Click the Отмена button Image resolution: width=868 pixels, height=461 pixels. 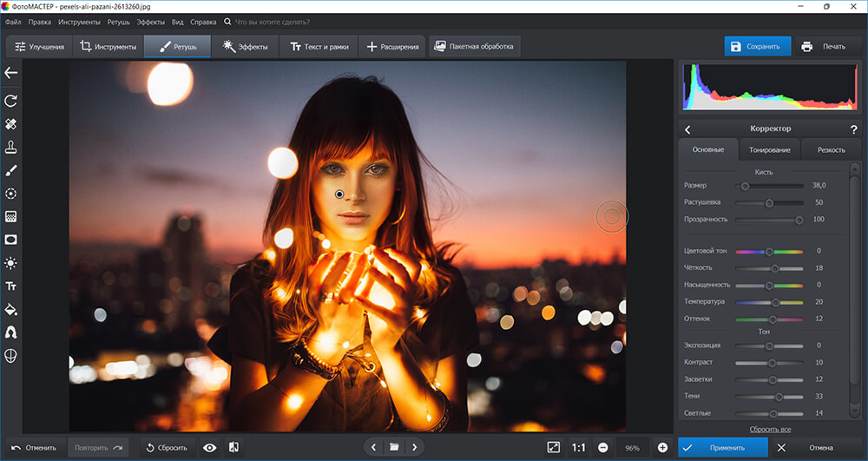click(x=814, y=448)
